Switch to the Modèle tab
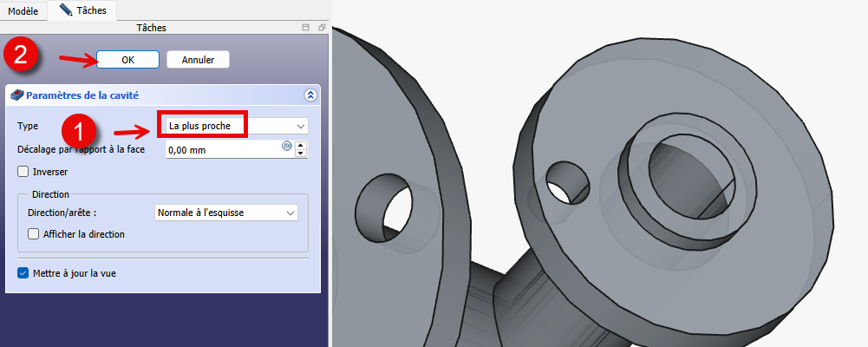The image size is (868, 347). pos(23,10)
